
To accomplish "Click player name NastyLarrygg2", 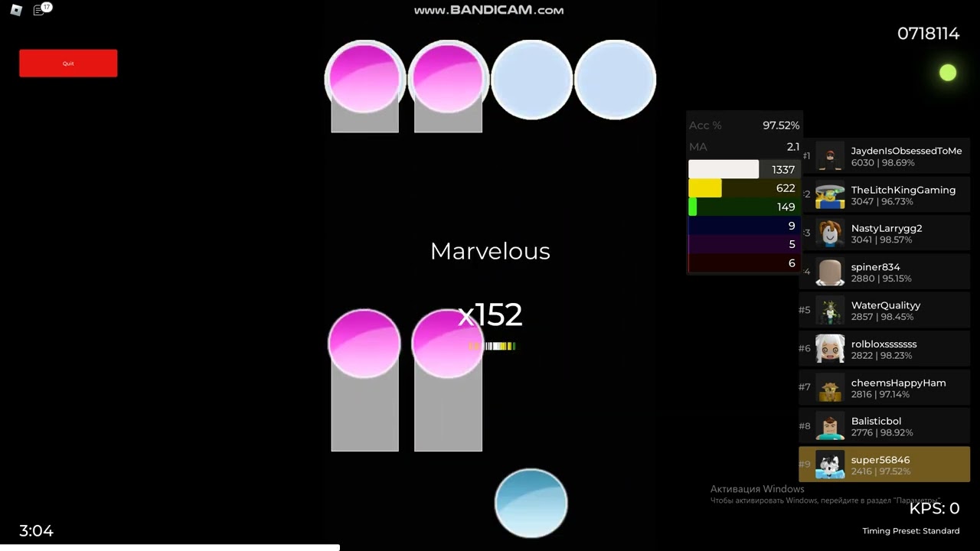I will pos(887,228).
